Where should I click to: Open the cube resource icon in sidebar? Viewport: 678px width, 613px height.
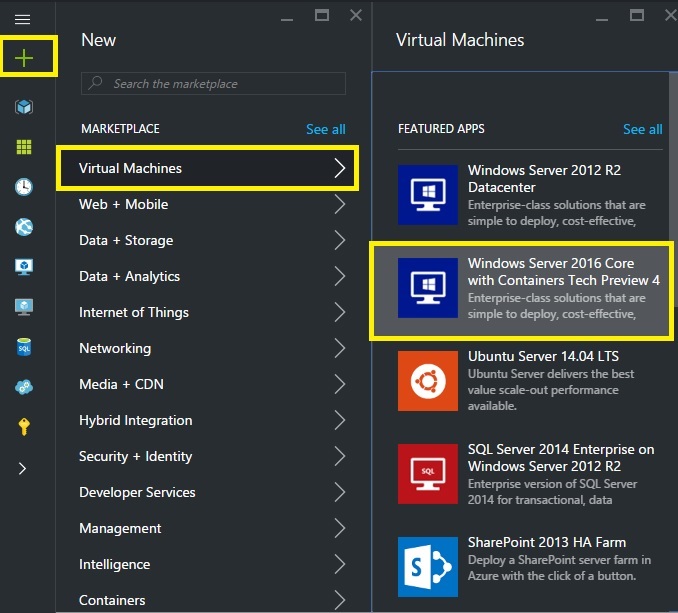coord(23,107)
